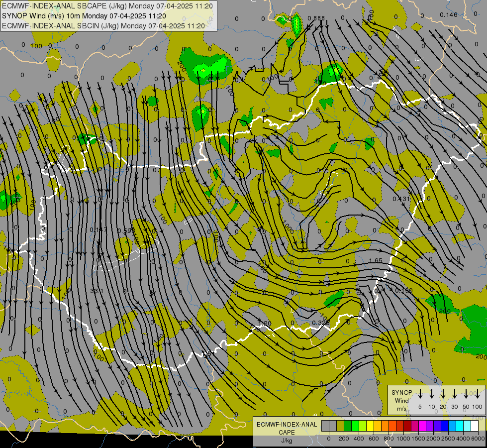Click the 20 m/s arrow in wind legend
The width and height of the screenshot is (487, 448).
[x=443, y=394]
